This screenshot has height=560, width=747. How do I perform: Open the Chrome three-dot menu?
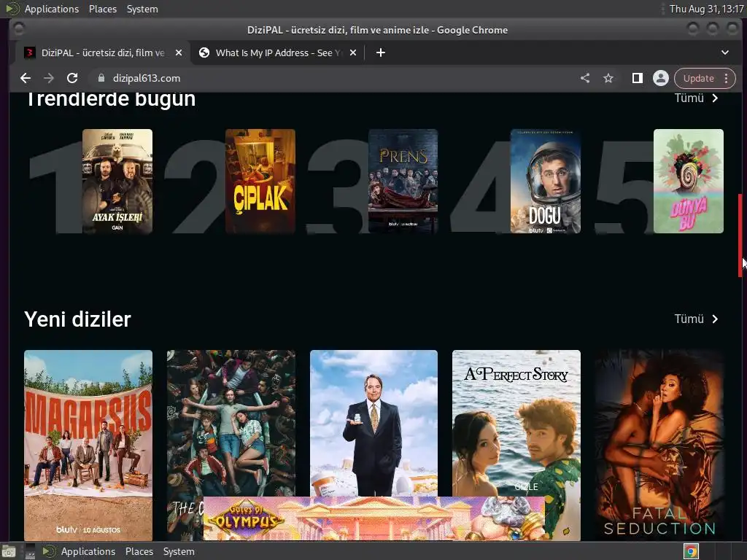(x=726, y=78)
